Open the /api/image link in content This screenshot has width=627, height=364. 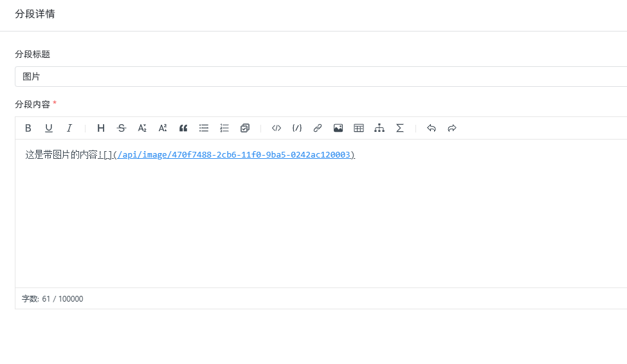click(234, 155)
